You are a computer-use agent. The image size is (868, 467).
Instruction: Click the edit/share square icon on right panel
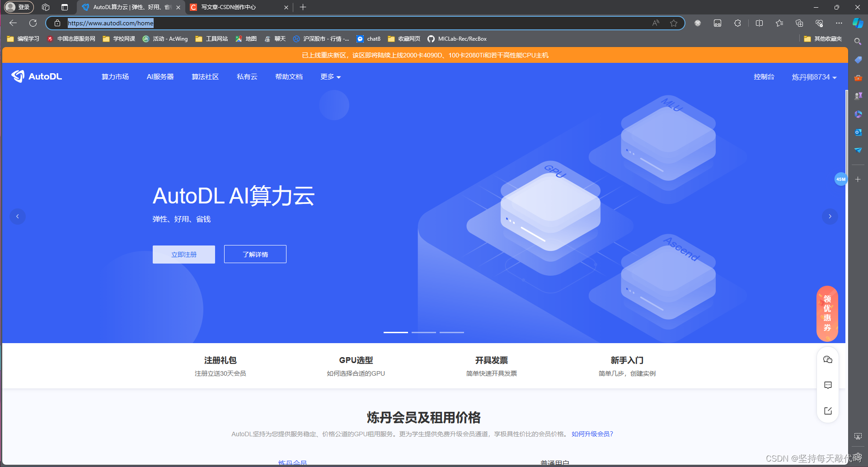coord(828,411)
